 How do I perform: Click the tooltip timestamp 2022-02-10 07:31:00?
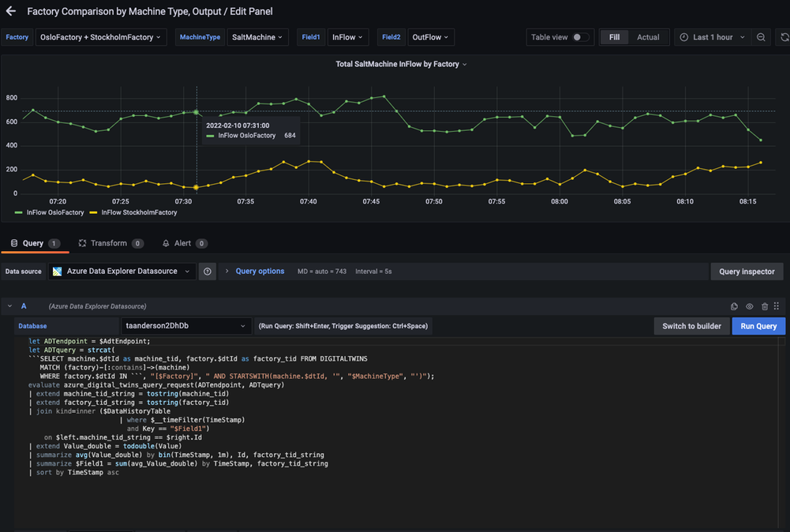(x=238, y=126)
